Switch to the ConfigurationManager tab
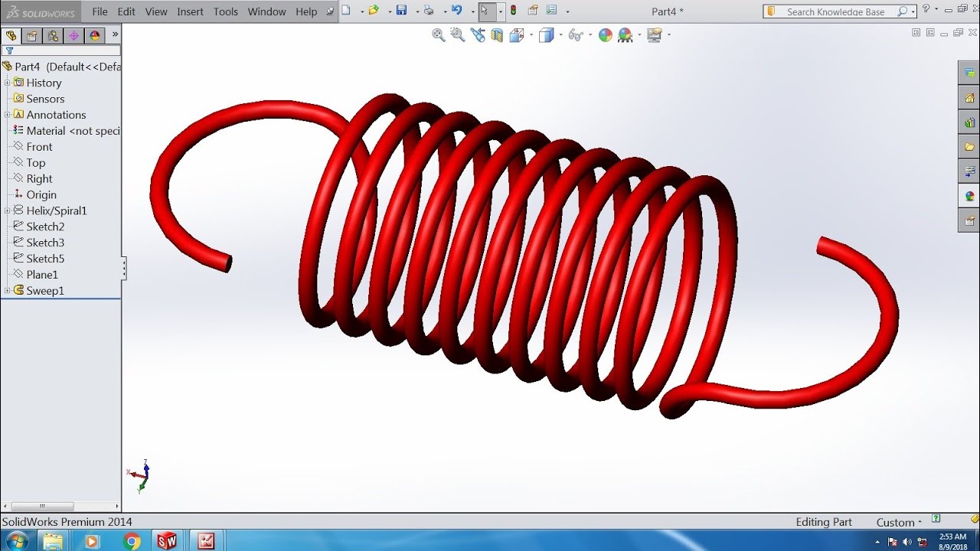The width and height of the screenshot is (980, 551). [53, 35]
